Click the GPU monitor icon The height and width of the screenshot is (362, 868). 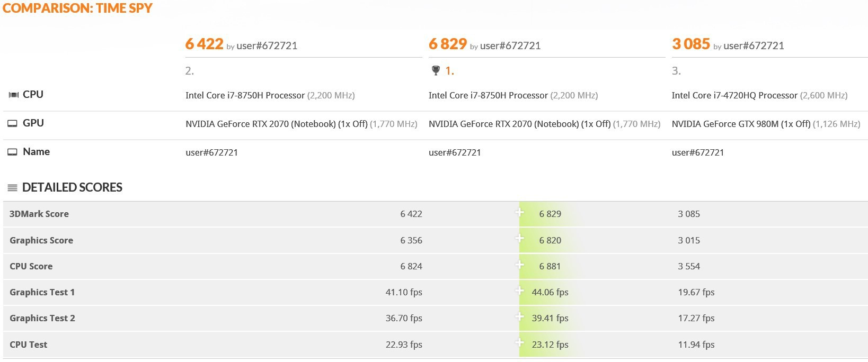[x=12, y=123]
